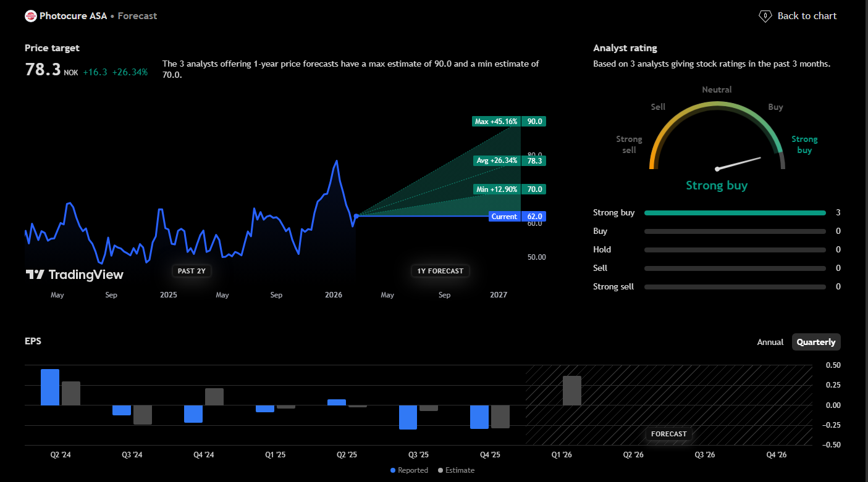
Task: Click the PAST 2Y chart label
Action: [x=192, y=271]
